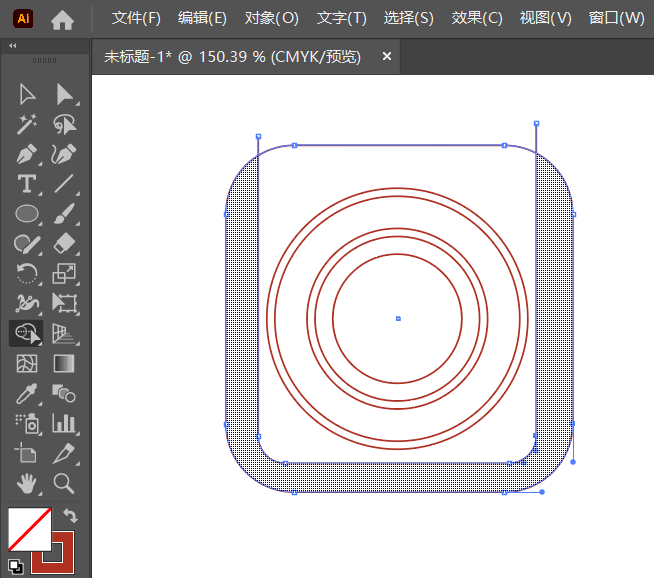The width and height of the screenshot is (654, 578).
Task: Swap fill and stroke colors
Action: click(70, 515)
